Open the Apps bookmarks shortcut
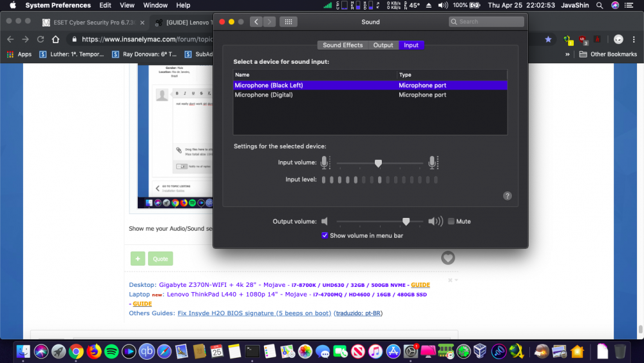 click(19, 54)
